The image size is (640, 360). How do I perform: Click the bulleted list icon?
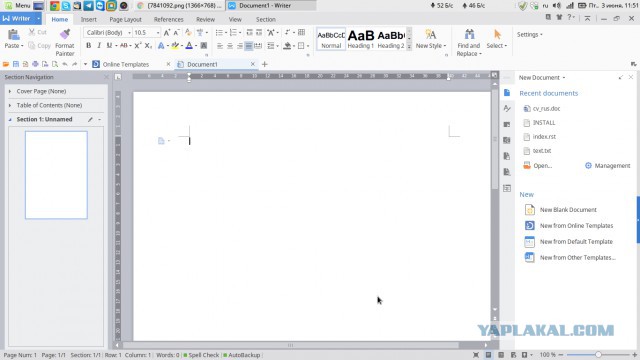pos(219,33)
